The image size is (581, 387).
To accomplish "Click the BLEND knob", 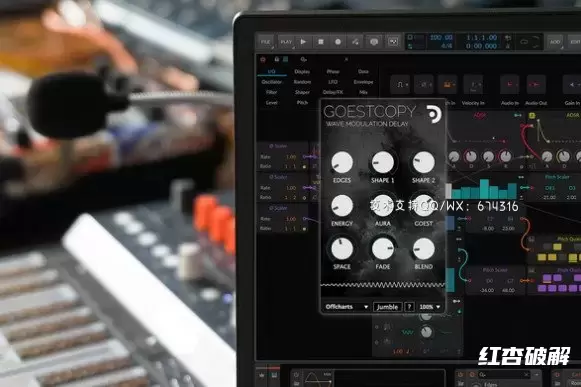I will pos(424,249).
